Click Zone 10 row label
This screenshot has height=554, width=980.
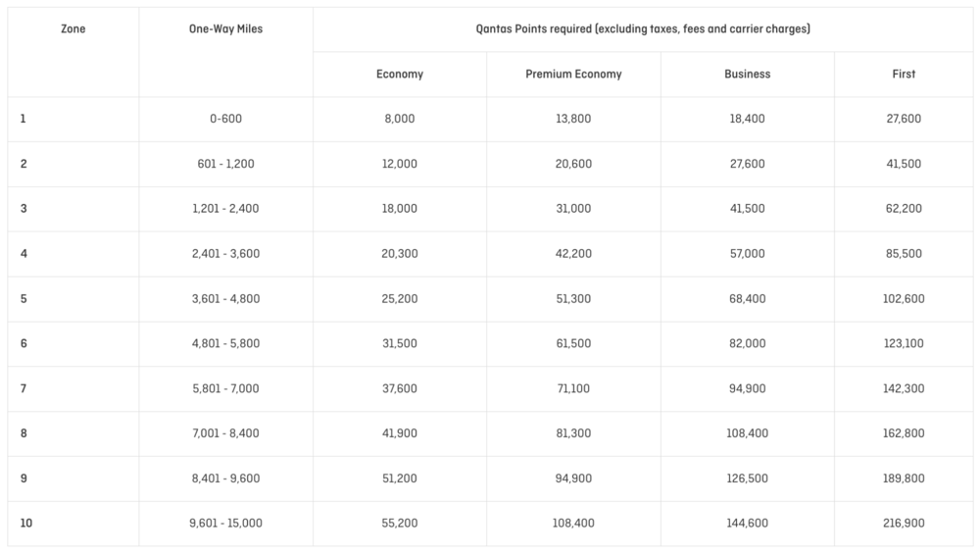26,524
